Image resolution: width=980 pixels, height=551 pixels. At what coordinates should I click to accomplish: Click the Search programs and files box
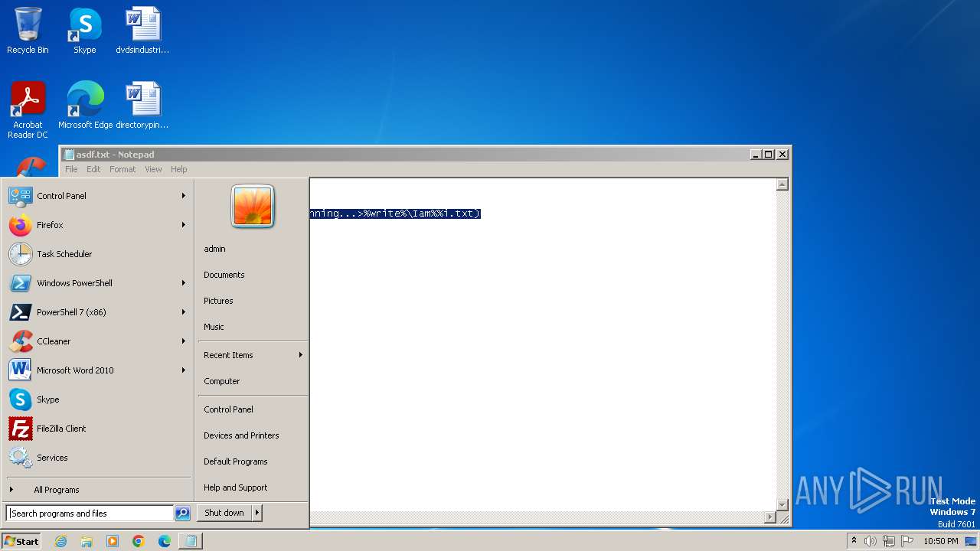pyautogui.click(x=90, y=514)
